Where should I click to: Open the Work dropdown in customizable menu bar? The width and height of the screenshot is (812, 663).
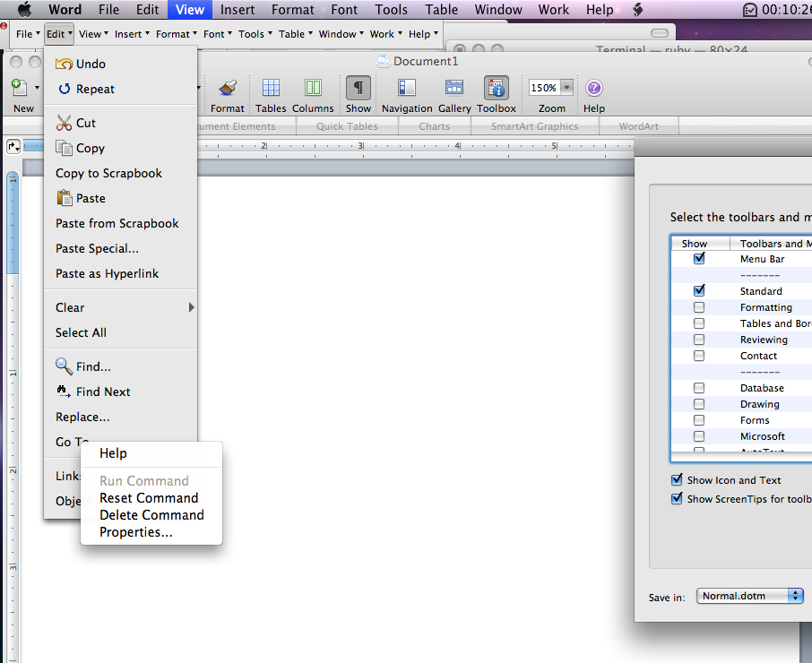point(385,34)
